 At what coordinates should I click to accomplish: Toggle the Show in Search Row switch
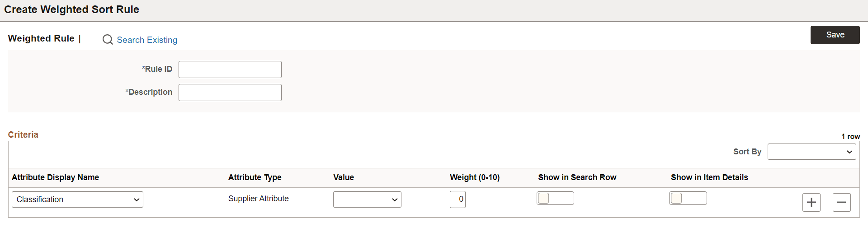tap(555, 198)
